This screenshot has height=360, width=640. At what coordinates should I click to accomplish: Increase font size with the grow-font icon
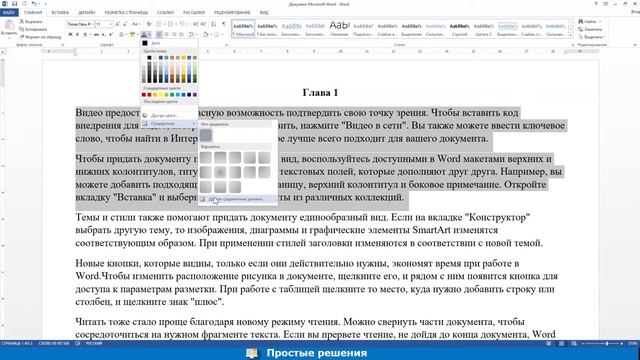[118, 24]
